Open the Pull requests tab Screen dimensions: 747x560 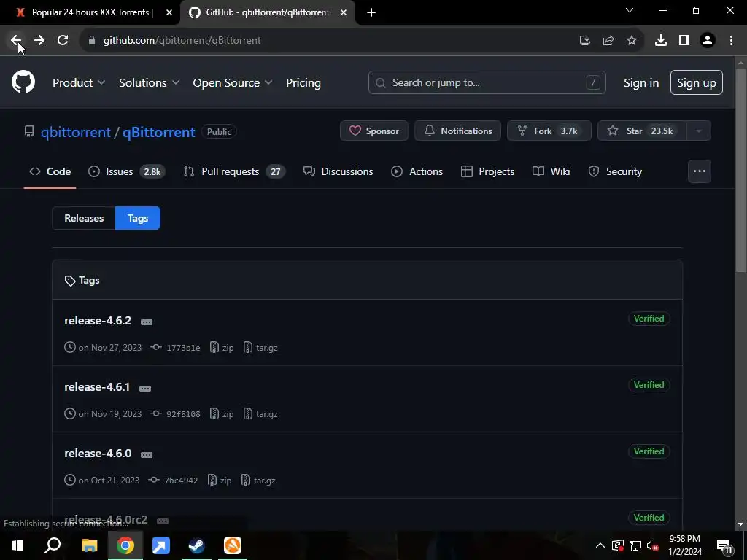234,171
